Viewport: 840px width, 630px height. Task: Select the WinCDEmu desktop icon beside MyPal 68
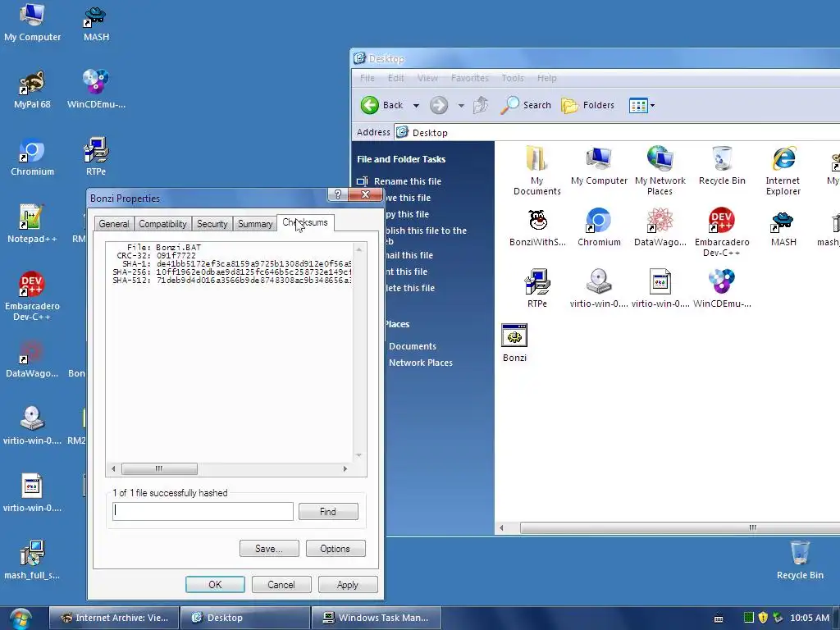tap(97, 89)
